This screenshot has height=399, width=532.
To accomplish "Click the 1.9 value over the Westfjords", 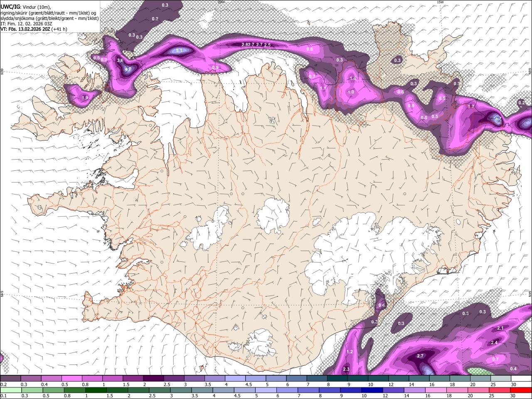I will (x=85, y=98).
